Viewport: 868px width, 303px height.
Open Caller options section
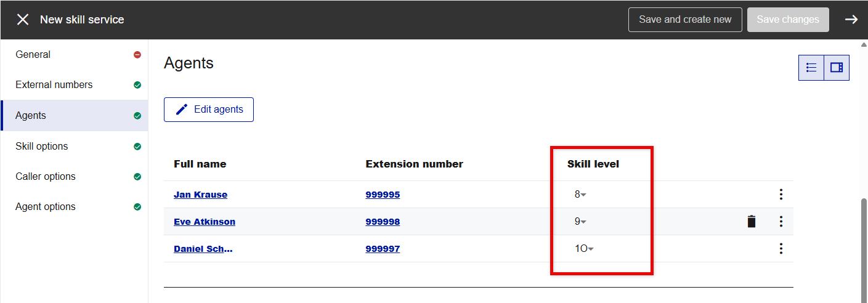[x=46, y=177]
